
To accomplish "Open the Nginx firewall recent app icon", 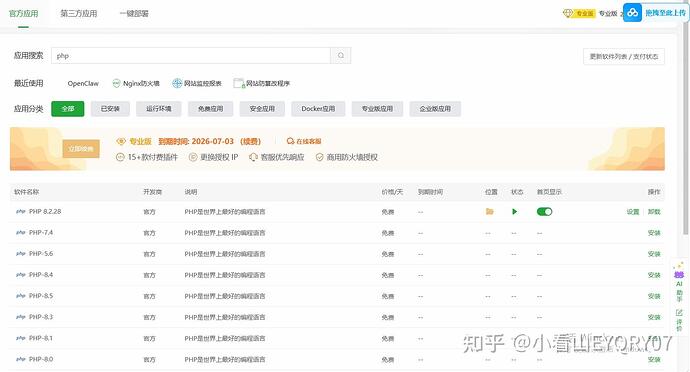I will 116,83.
